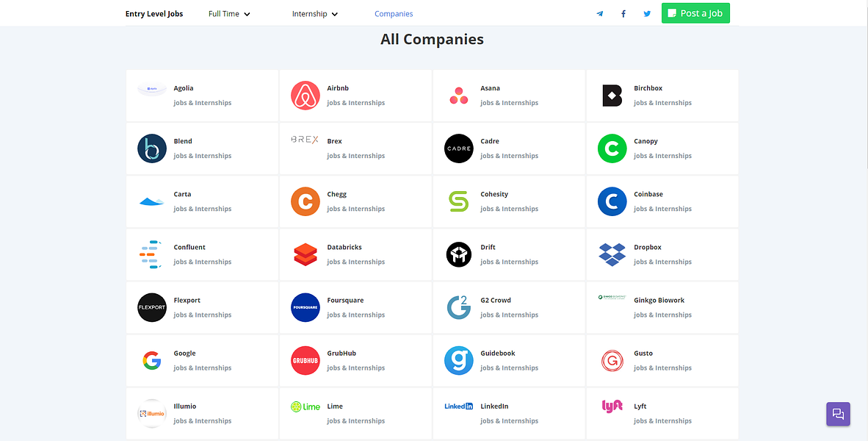Click the Lime company name
868x441 pixels.
tap(335, 406)
